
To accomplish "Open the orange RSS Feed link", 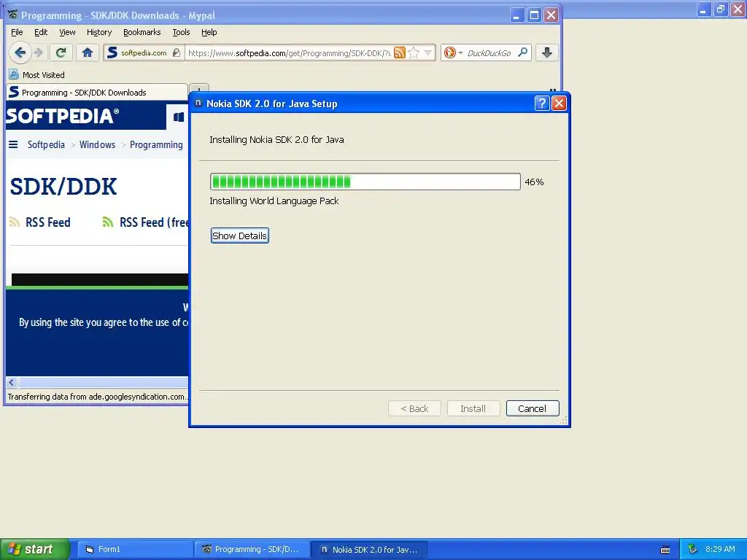I will point(41,222).
